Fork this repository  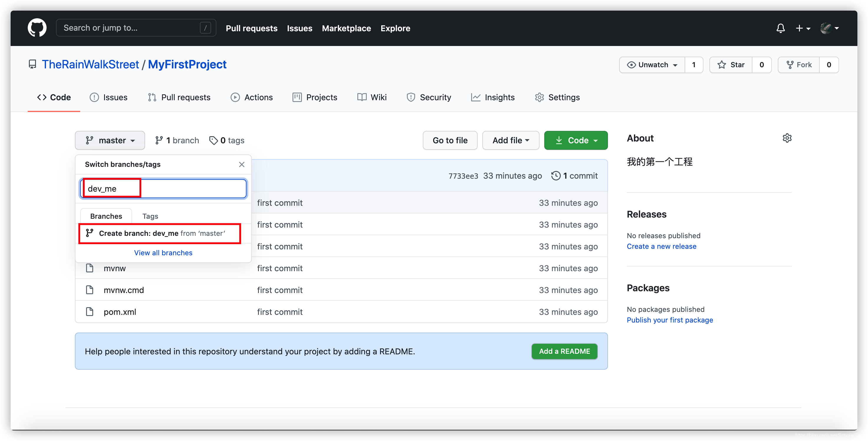(799, 65)
